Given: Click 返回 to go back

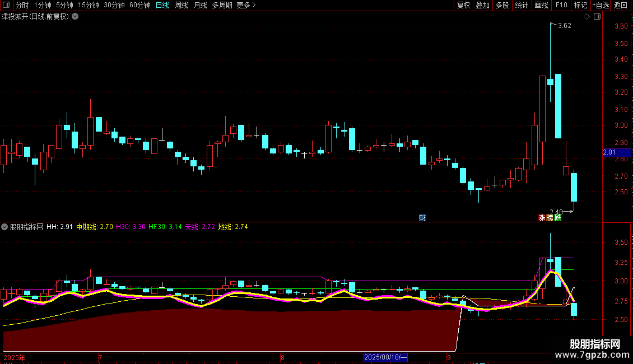Looking at the screenshot, I should click(621, 5).
